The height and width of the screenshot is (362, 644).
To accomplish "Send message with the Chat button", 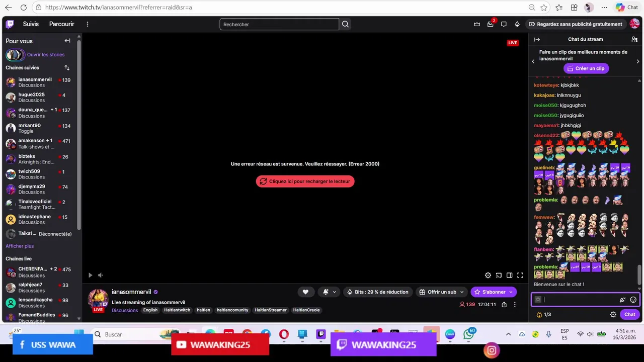I will click(630, 315).
